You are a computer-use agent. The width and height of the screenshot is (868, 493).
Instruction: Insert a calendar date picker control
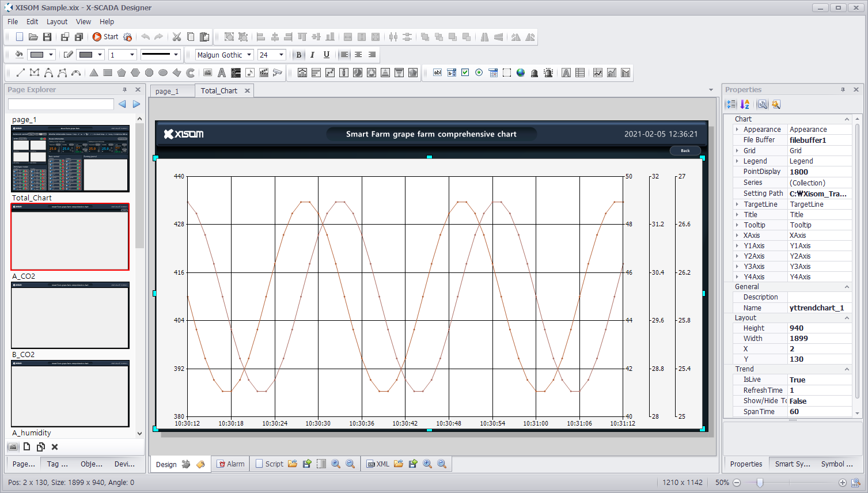[x=493, y=73]
